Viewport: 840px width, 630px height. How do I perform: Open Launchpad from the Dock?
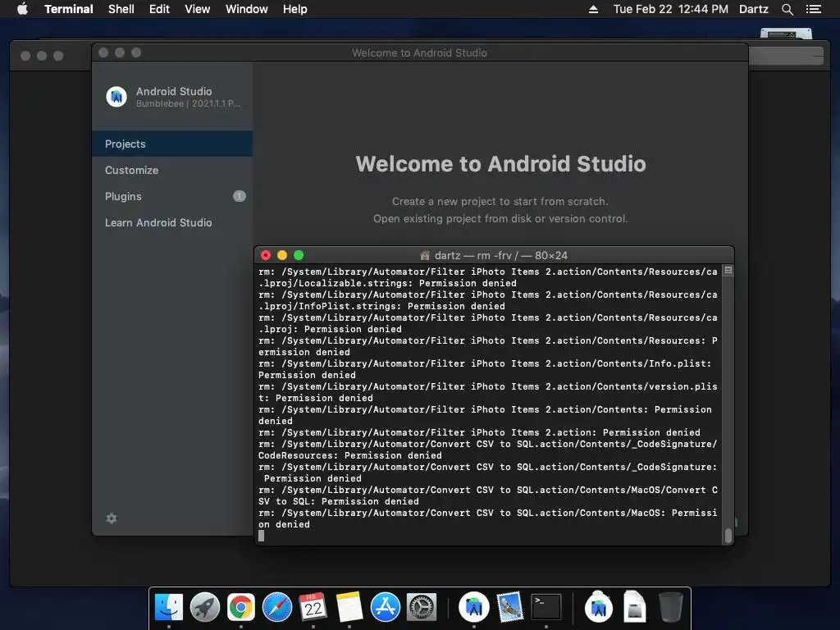pos(204,607)
